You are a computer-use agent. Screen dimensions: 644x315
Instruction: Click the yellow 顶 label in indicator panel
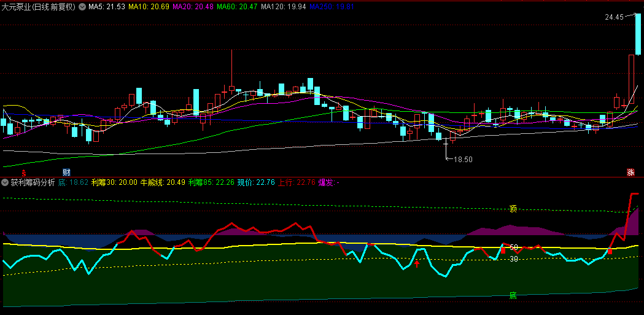click(x=513, y=209)
